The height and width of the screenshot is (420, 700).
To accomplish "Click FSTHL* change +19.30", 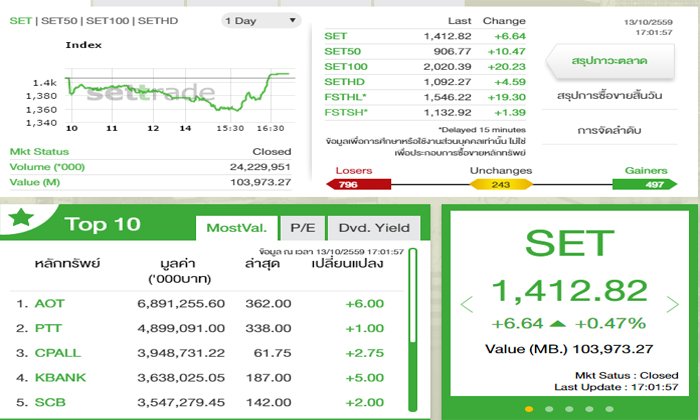I will [506, 97].
